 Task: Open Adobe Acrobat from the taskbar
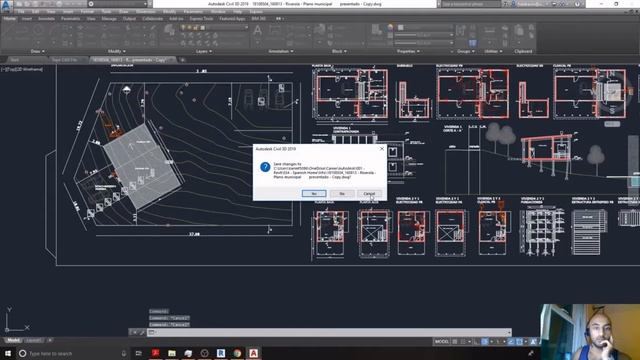click(156, 353)
